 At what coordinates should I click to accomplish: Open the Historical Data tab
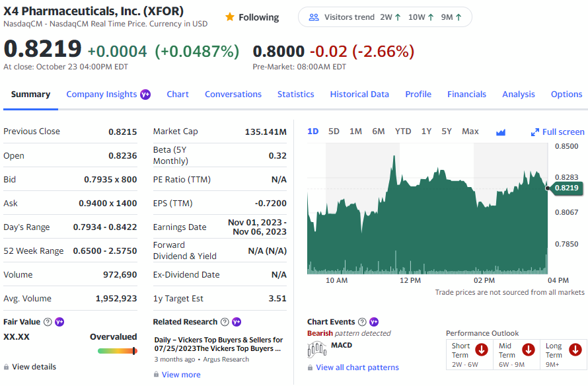359,95
